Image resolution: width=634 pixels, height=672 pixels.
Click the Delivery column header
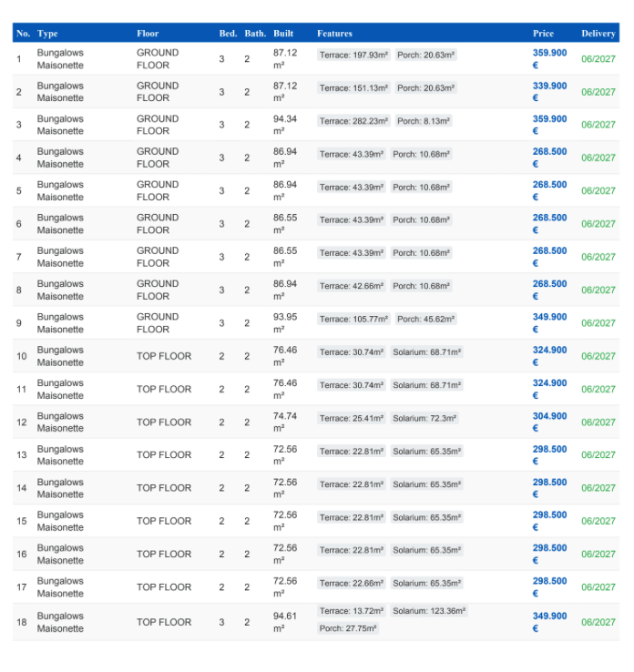pyautogui.click(x=598, y=34)
